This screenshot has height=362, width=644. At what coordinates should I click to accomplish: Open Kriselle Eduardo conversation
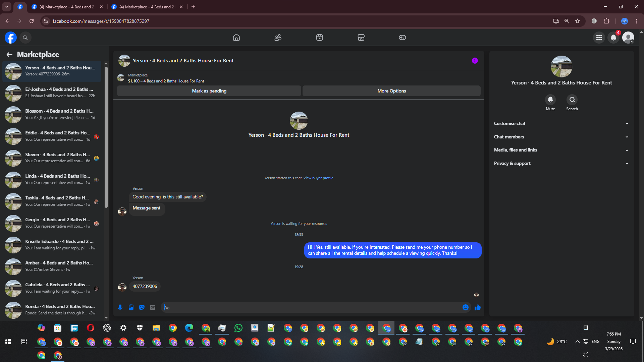click(52, 245)
